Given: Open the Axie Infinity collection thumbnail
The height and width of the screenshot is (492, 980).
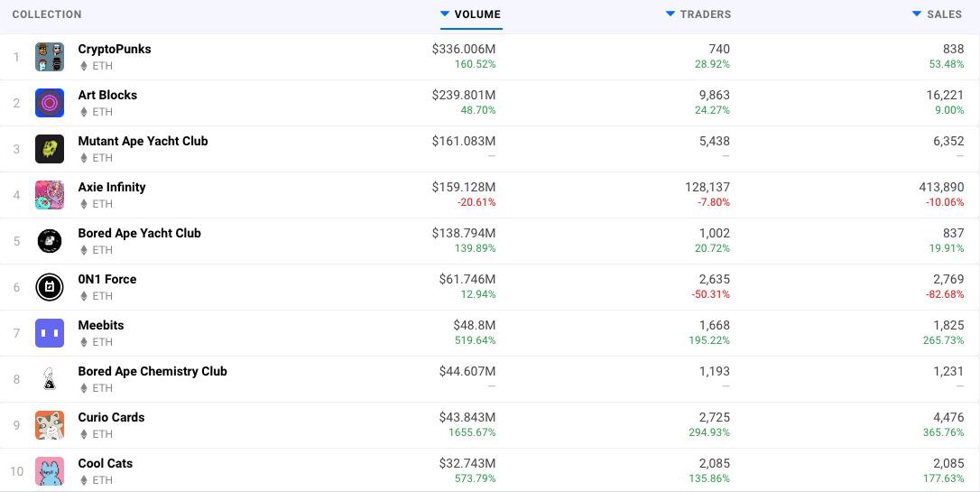Looking at the screenshot, I should tap(50, 195).
